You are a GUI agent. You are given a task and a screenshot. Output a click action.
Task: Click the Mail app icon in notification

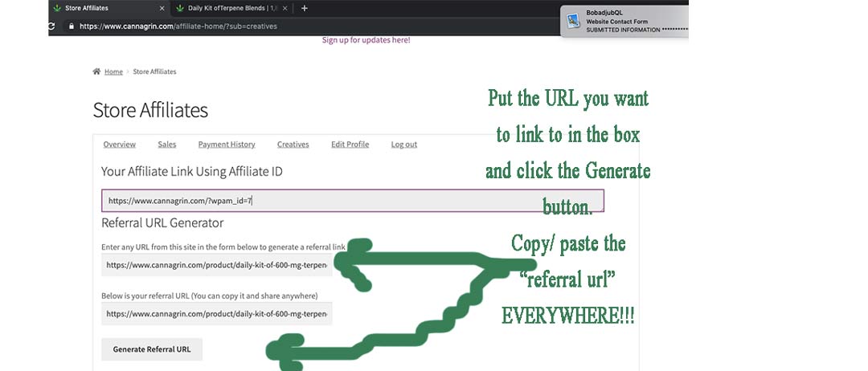(x=573, y=21)
